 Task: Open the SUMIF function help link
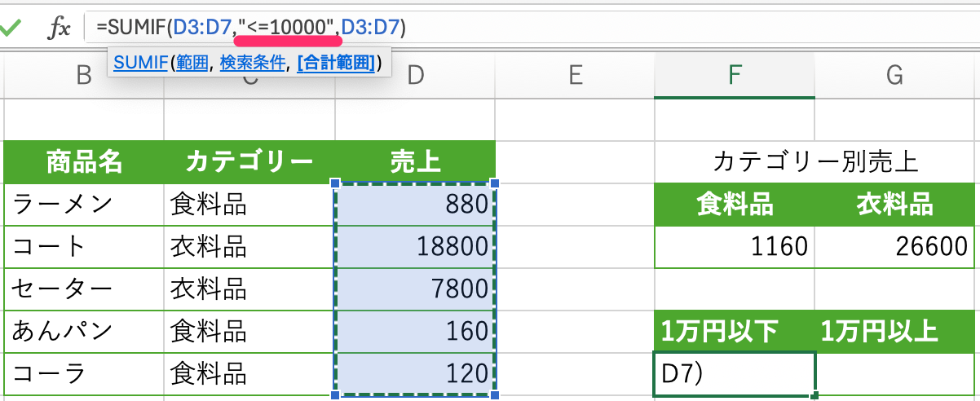(x=139, y=63)
